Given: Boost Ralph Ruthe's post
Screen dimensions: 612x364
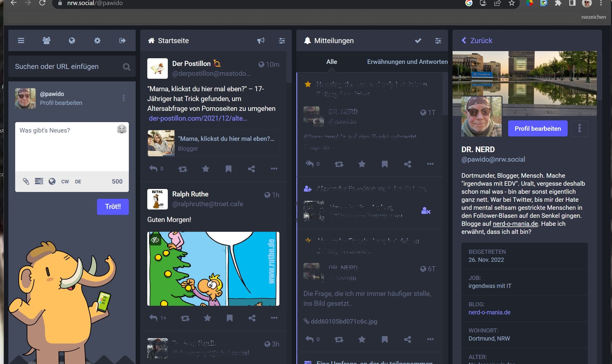Looking at the screenshot, I should tap(185, 318).
